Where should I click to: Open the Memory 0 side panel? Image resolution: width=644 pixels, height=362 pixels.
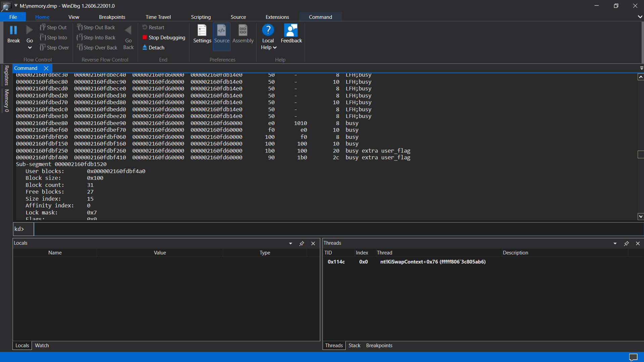click(6, 101)
